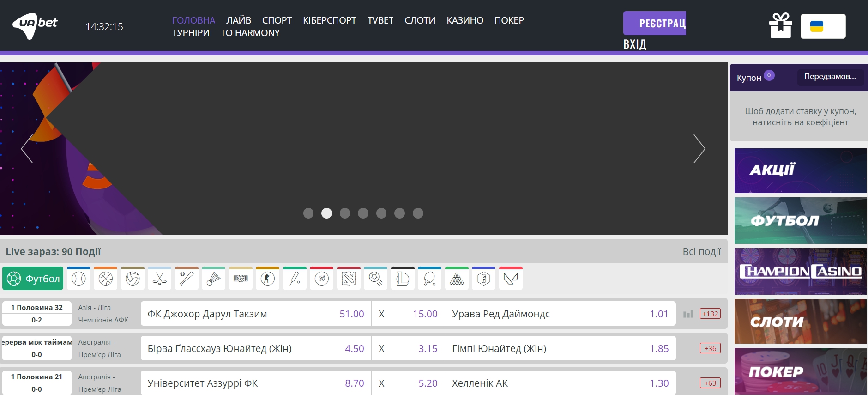This screenshot has width=868, height=395.
Task: Go to next banner slide arrow
Action: pos(699,149)
